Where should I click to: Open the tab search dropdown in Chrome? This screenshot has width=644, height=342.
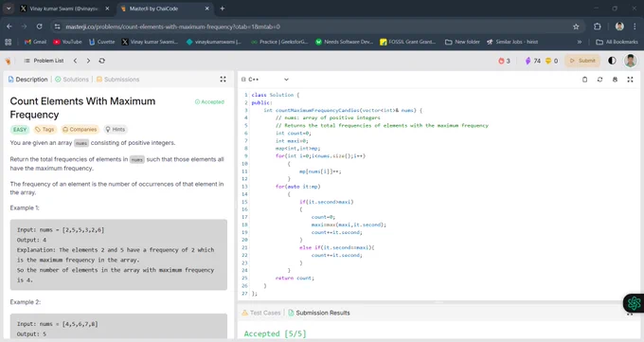pos(9,9)
